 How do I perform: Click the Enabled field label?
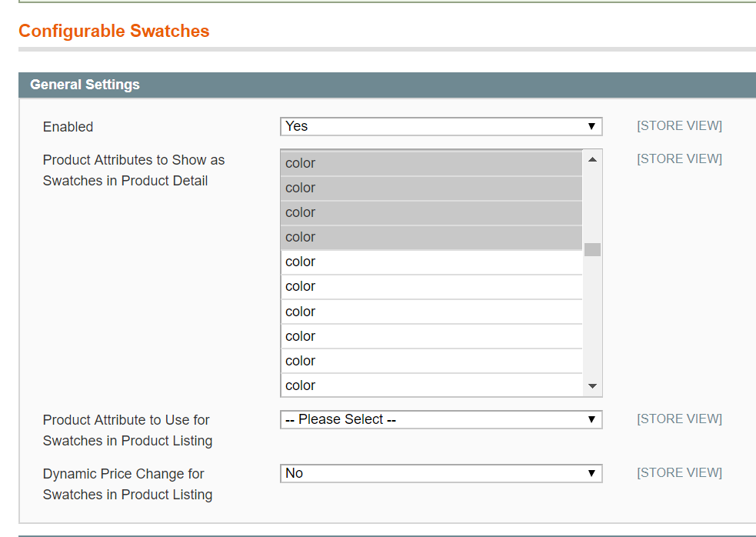(x=68, y=127)
